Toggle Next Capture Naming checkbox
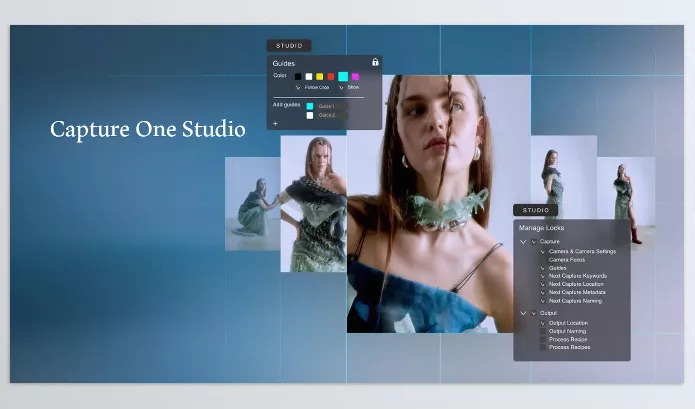The width and height of the screenshot is (695, 409). pos(543,301)
